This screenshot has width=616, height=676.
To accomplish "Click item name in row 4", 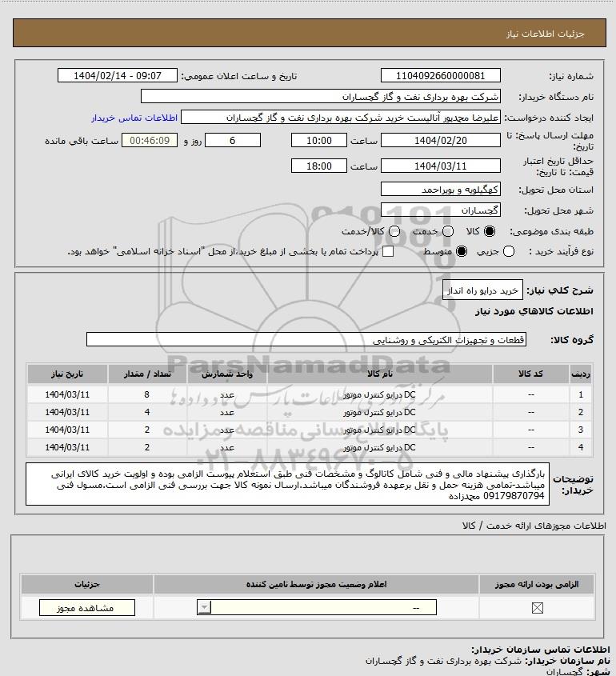I will tap(380, 447).
